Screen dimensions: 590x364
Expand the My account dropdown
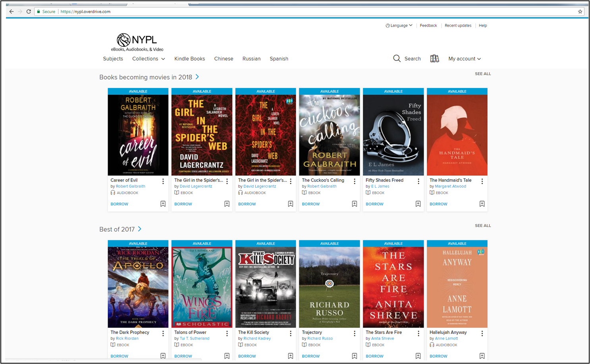[x=465, y=59]
